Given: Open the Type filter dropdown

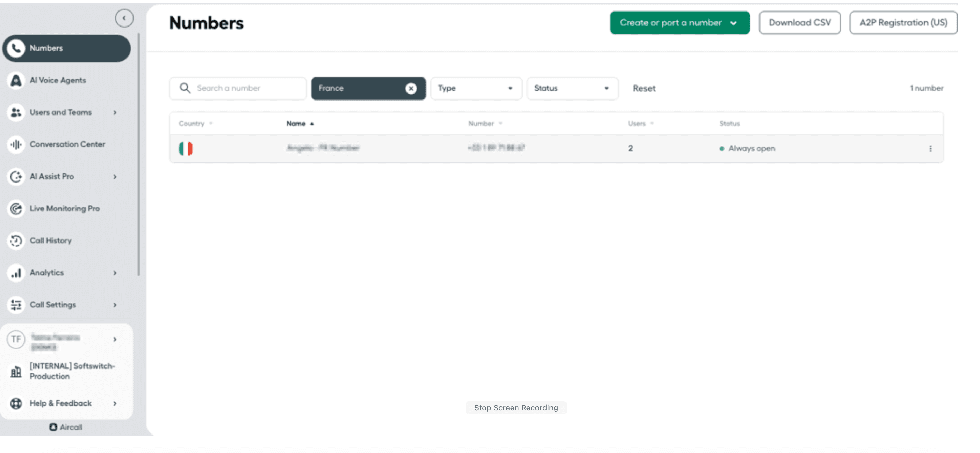Looking at the screenshot, I should 476,89.
